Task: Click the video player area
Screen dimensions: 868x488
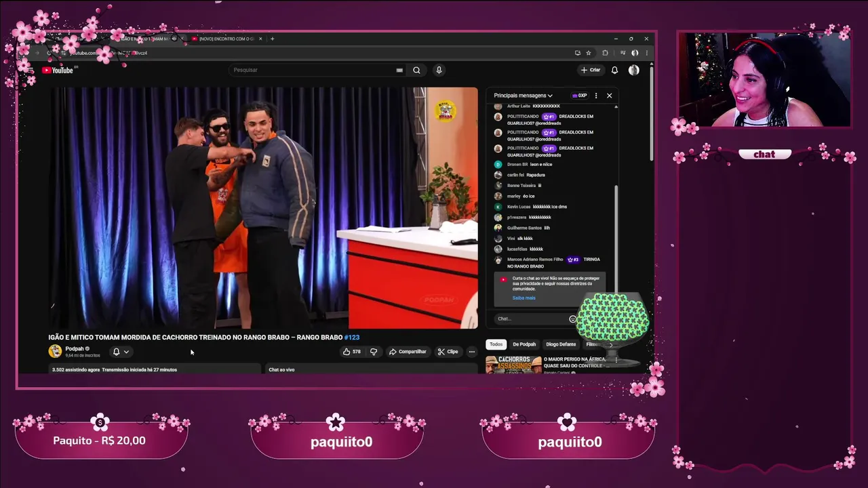Action: click(x=264, y=208)
